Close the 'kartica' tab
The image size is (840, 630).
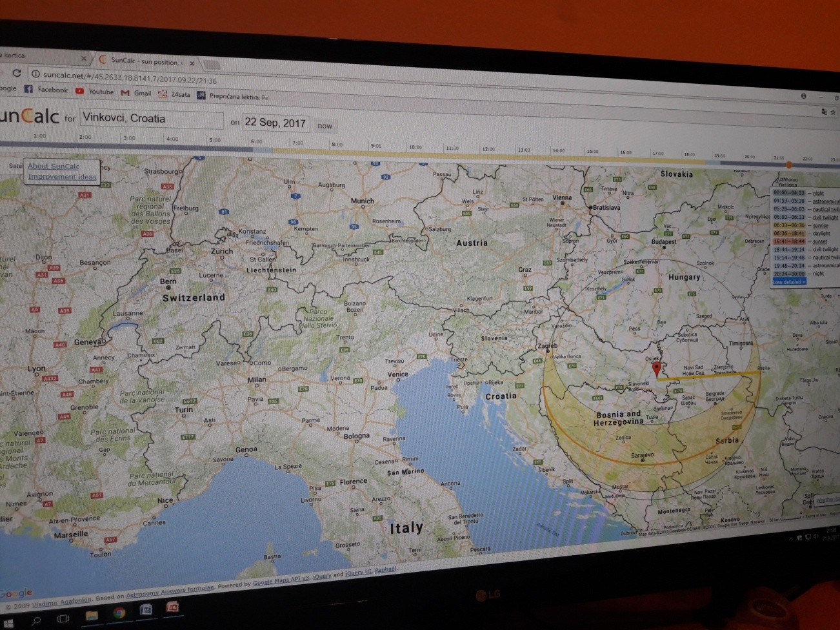(83, 58)
